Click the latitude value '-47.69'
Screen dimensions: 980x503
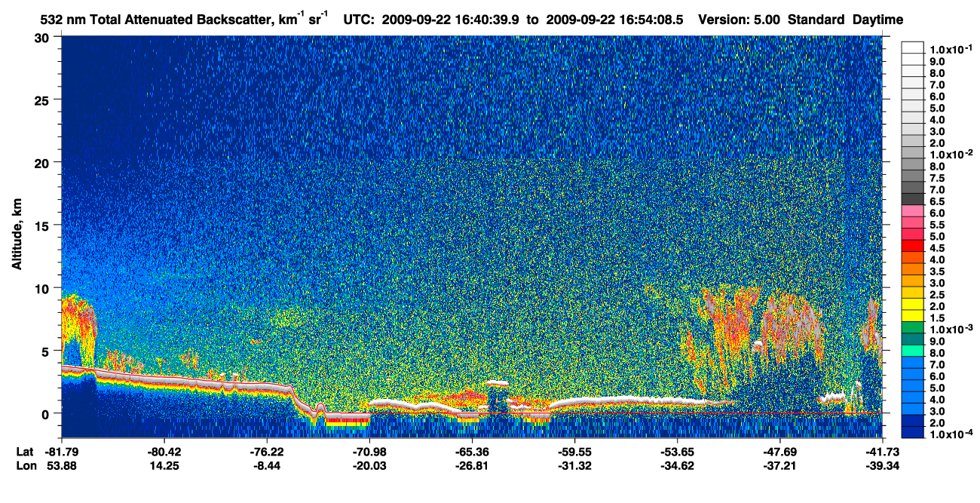tap(779, 452)
